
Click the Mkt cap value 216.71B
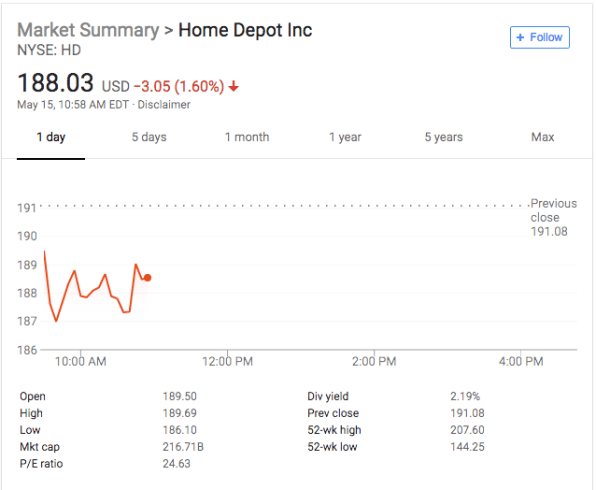tap(183, 447)
